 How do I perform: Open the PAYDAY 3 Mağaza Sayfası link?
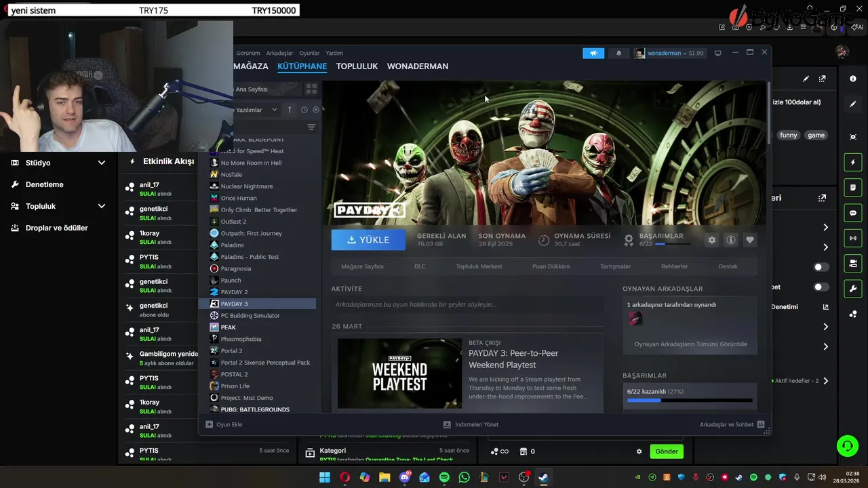(x=362, y=266)
